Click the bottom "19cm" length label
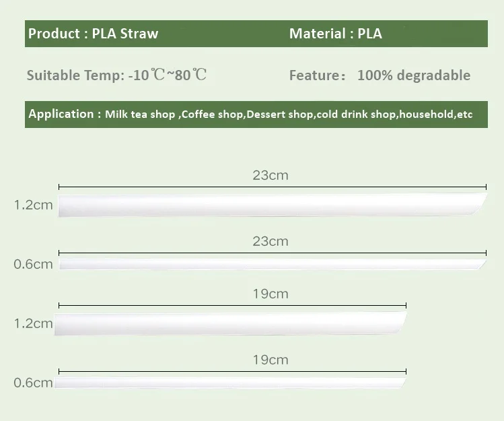Screen dimensions: 504x421 (271, 360)
